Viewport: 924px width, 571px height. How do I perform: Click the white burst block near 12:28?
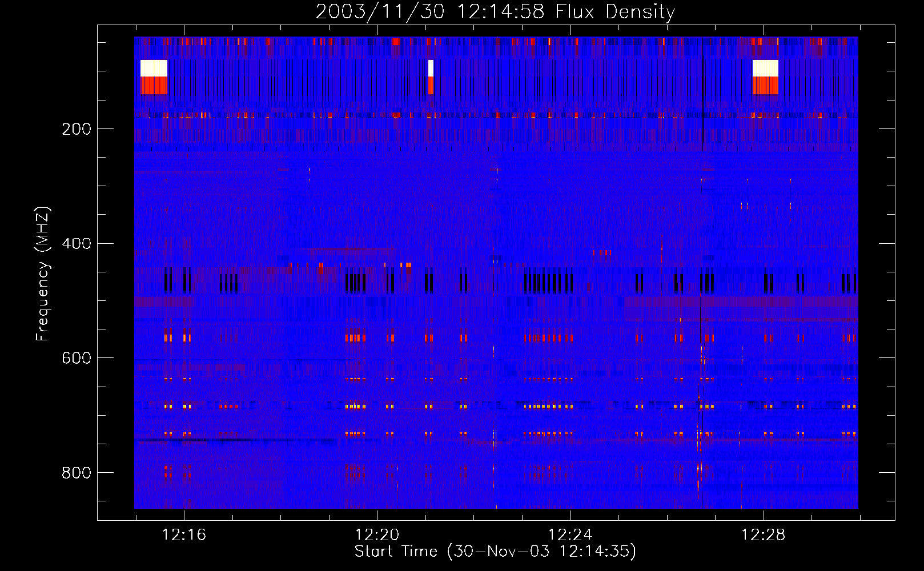point(765,69)
